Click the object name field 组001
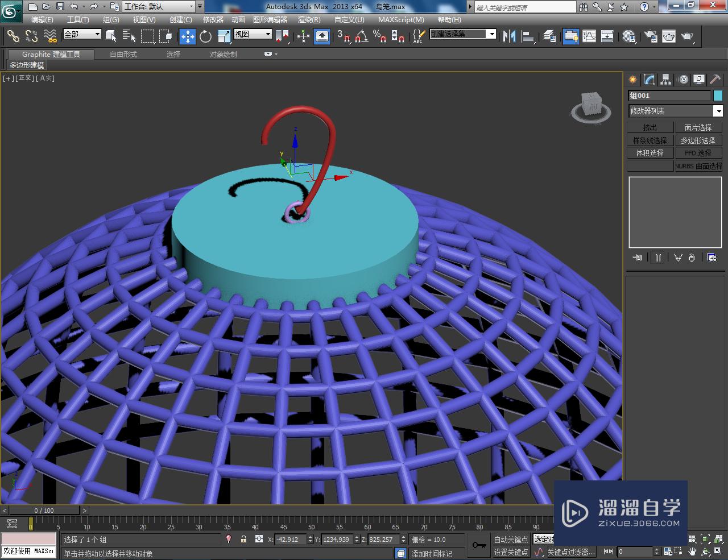The image size is (728, 560). (670, 96)
